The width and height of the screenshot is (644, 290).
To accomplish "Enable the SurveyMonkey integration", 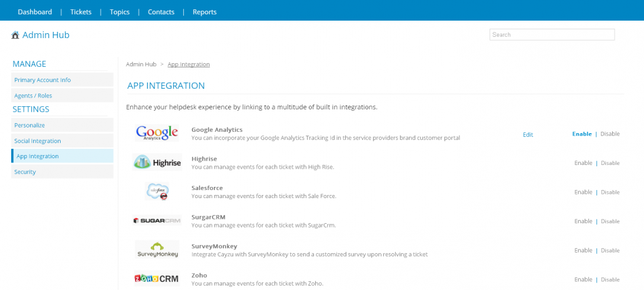I will (x=583, y=251).
